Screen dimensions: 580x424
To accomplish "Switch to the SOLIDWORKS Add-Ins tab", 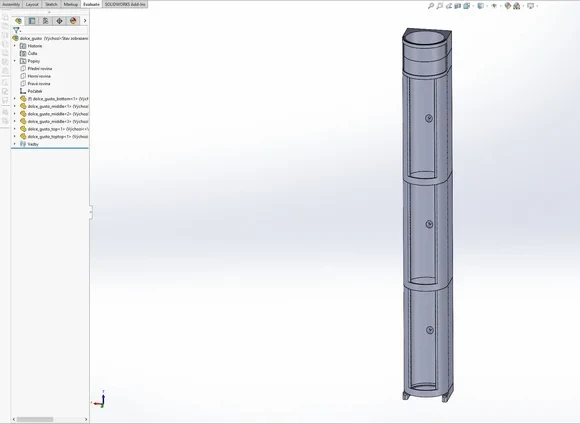I will (125, 4).
